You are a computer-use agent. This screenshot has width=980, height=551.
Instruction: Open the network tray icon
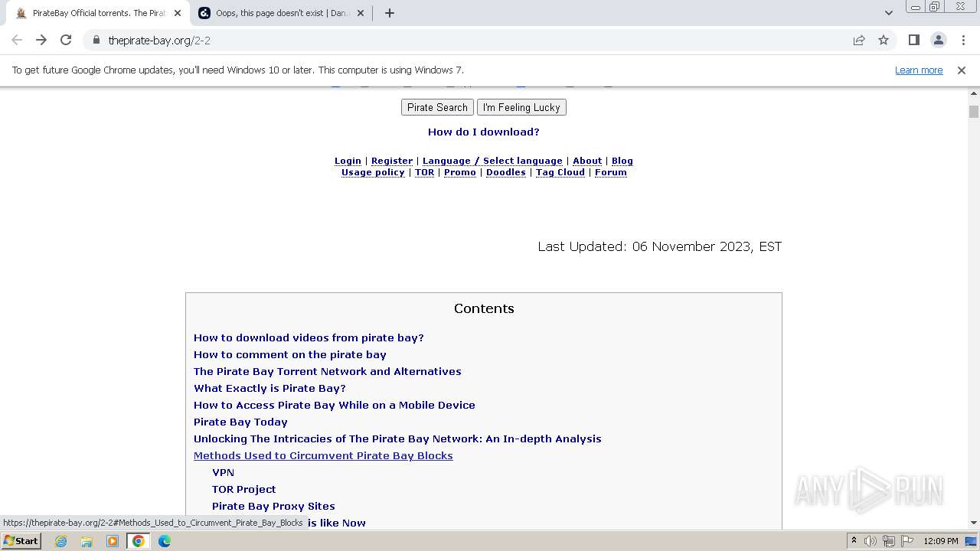(x=889, y=541)
